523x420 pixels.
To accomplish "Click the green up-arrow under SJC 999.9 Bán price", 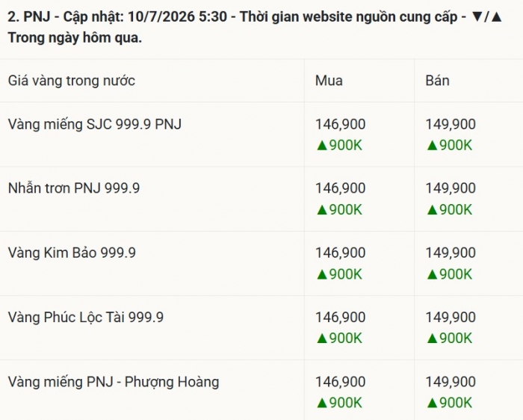I will pyautogui.click(x=432, y=146).
